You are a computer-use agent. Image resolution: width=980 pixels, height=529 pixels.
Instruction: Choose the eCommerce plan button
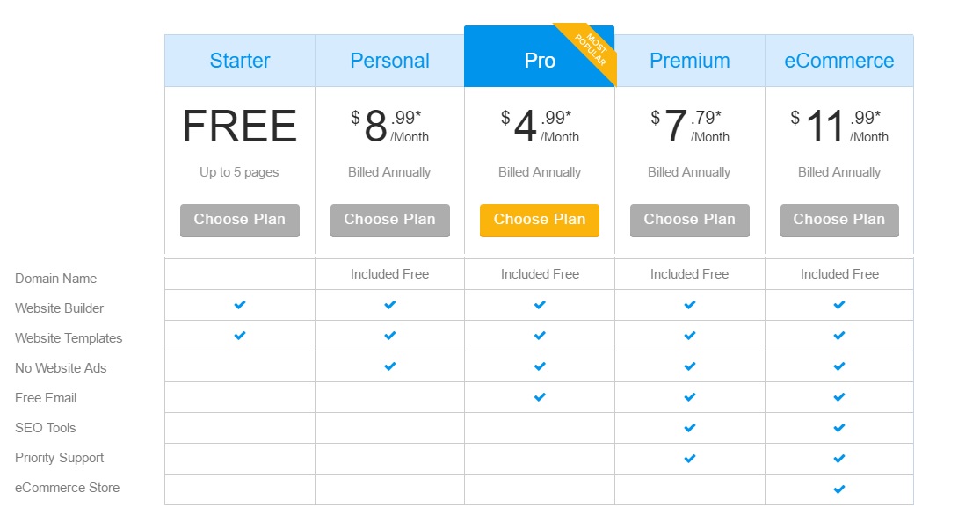click(839, 220)
